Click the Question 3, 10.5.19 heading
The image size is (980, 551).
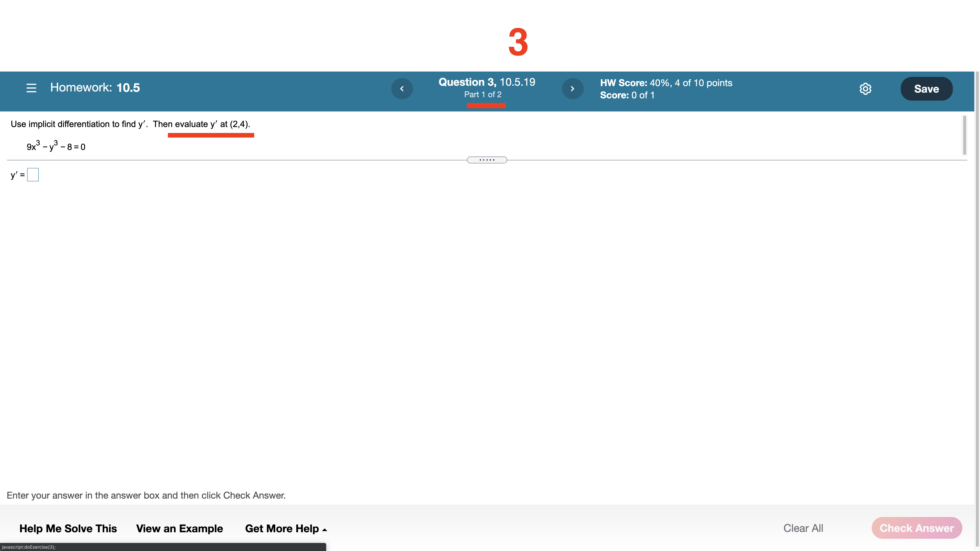487,82
